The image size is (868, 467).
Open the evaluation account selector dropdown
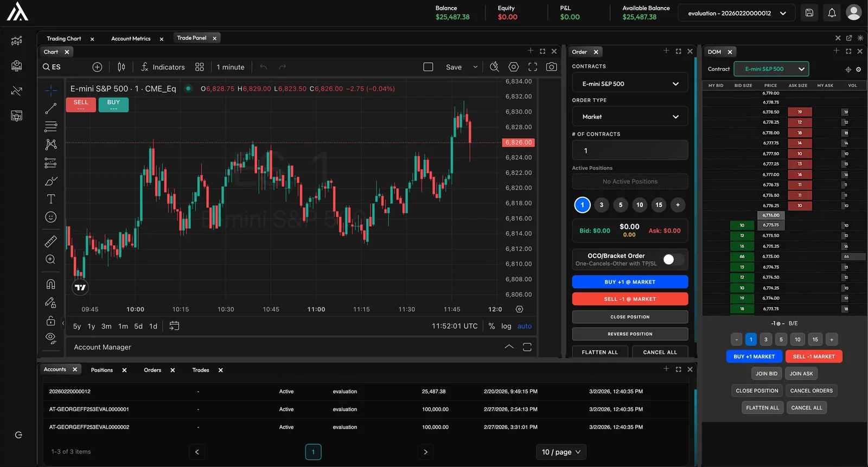click(x=737, y=13)
